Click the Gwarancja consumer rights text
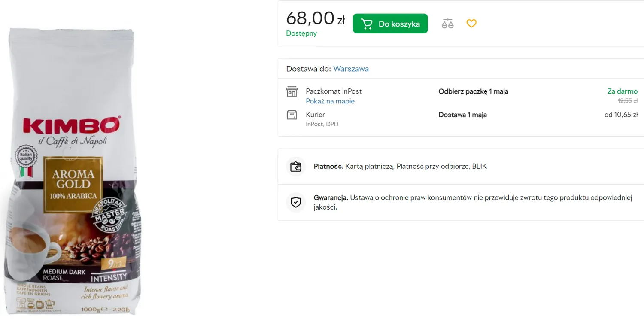 pyautogui.click(x=473, y=202)
